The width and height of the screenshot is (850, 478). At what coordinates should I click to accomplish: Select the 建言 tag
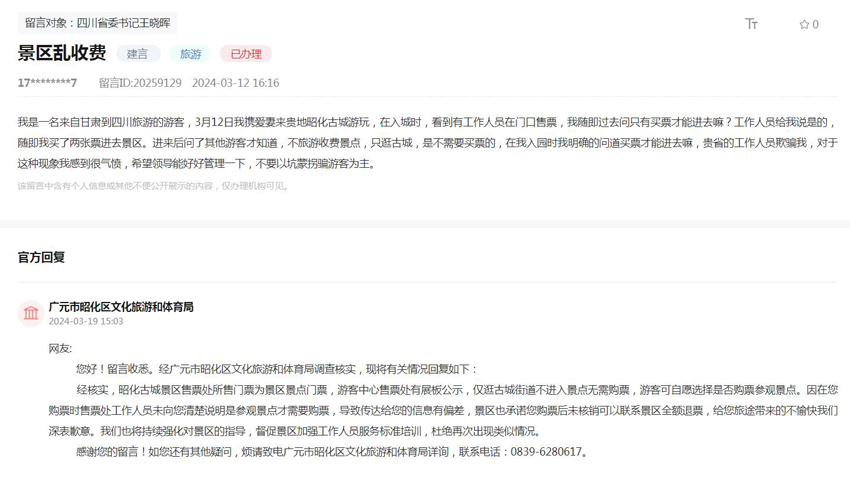[x=138, y=54]
